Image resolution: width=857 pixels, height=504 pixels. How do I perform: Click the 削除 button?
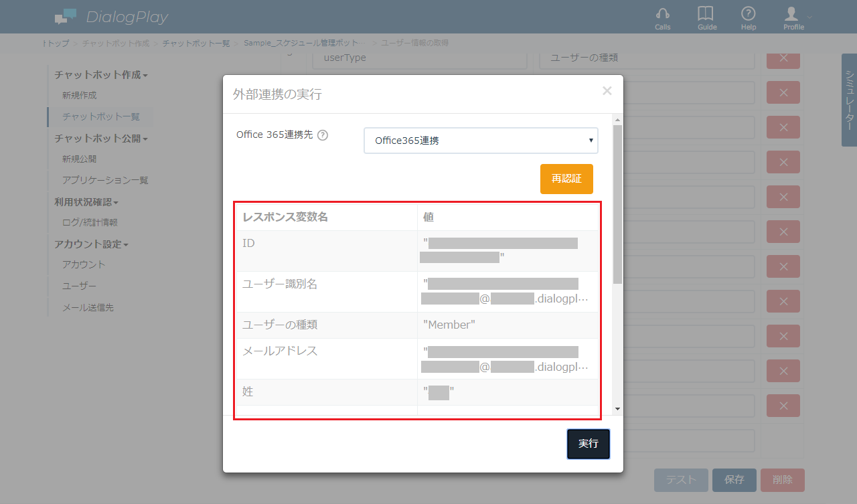pos(783,480)
